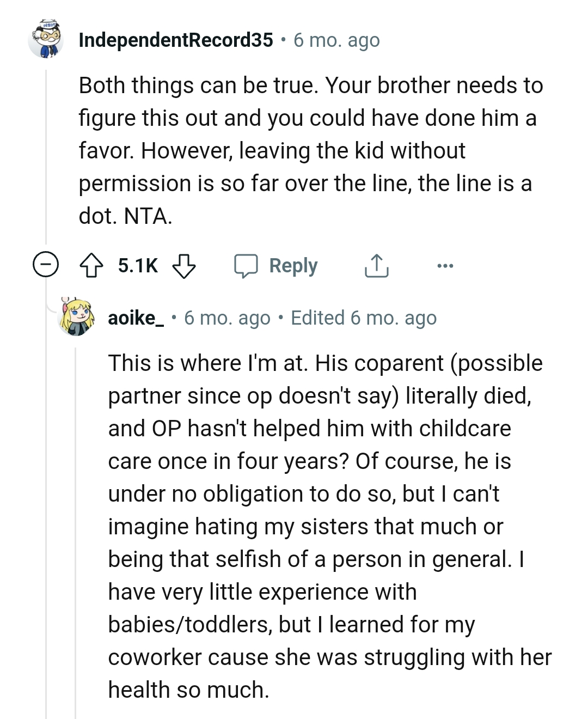Toggle the upvote on IndependentRecord35's comment
Screen dimensions: 588x719
(x=93, y=266)
